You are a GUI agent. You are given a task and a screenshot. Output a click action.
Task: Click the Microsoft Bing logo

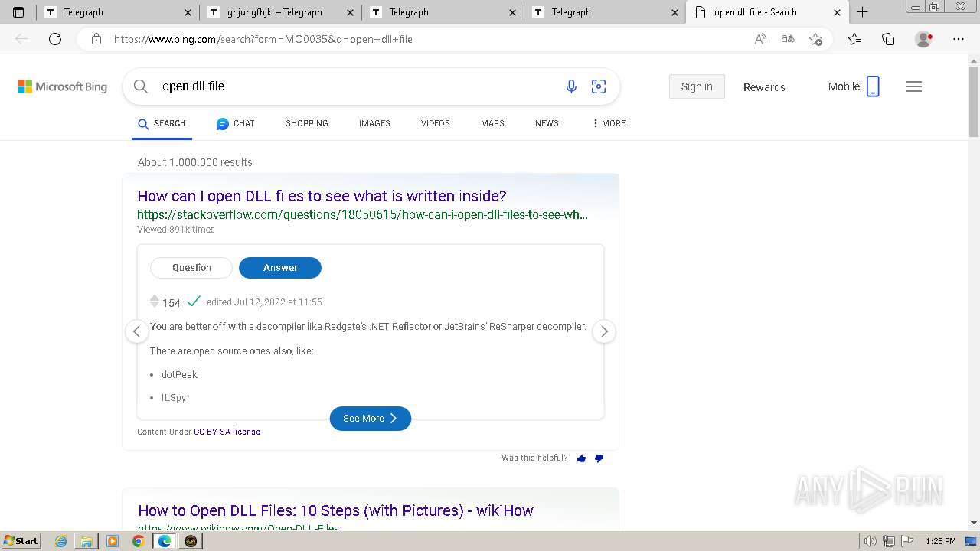pyautogui.click(x=63, y=86)
